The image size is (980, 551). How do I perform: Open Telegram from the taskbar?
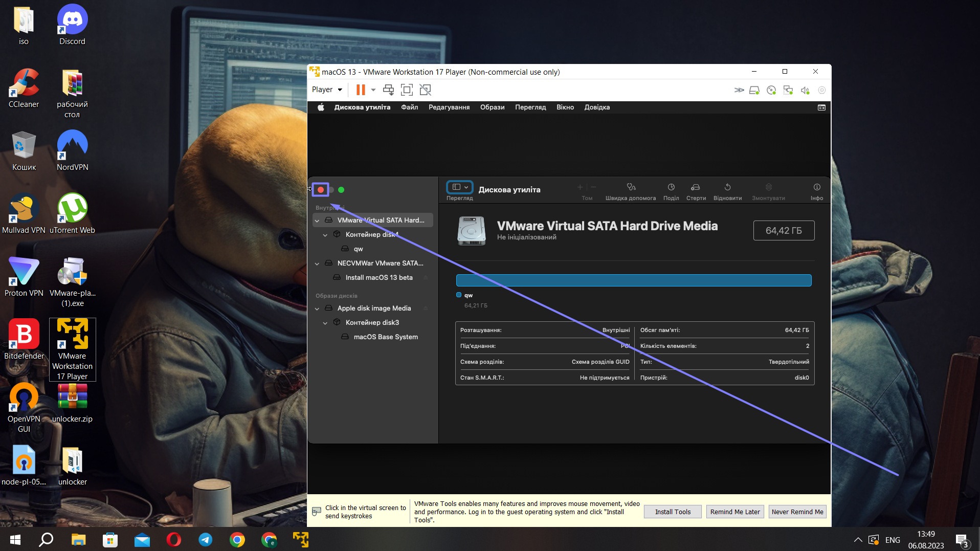coord(206,540)
